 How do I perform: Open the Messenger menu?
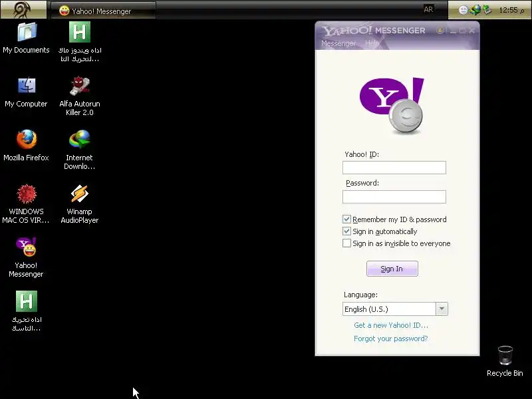tap(338, 43)
